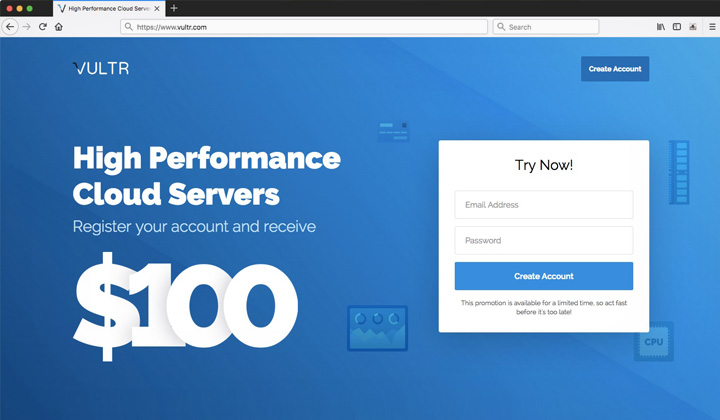Image resolution: width=720 pixels, height=420 pixels.
Task: Open the browser home page icon
Action: coord(59,27)
